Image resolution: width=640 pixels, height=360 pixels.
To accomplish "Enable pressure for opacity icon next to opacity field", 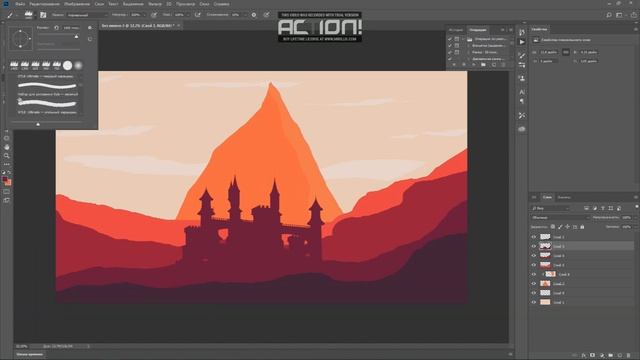I will 154,15.
